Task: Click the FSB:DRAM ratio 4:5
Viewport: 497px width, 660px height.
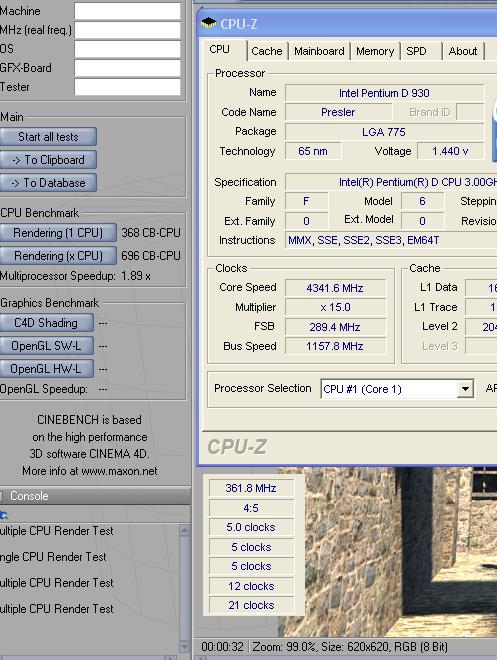Action: [x=251, y=508]
